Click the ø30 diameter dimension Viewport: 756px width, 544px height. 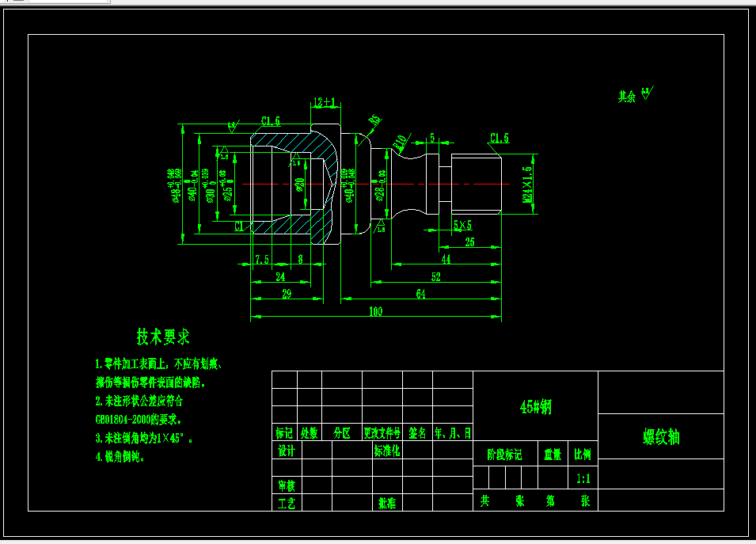click(x=208, y=185)
